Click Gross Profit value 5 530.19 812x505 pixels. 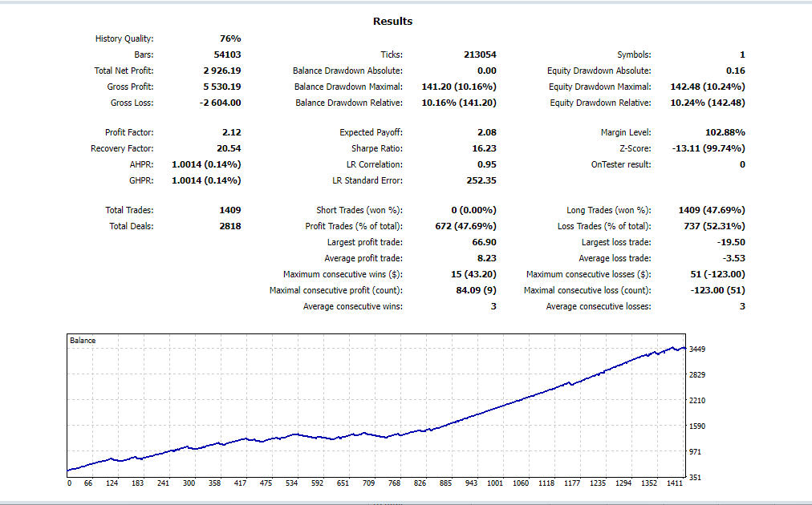[222, 87]
